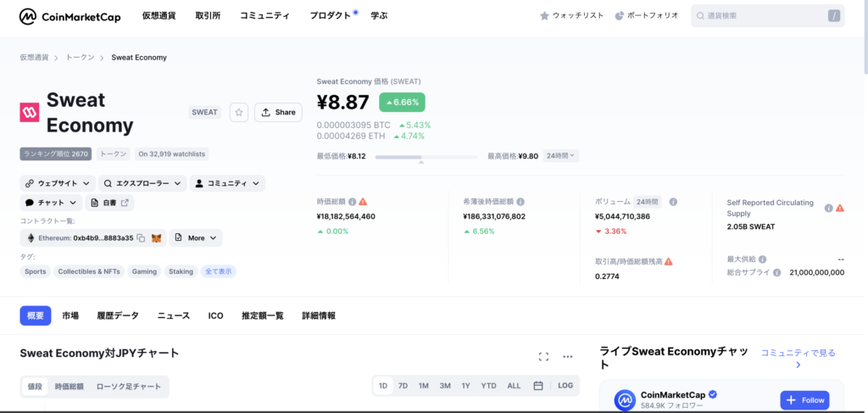
Task: Open chart three-dots options menu
Action: 567,357
